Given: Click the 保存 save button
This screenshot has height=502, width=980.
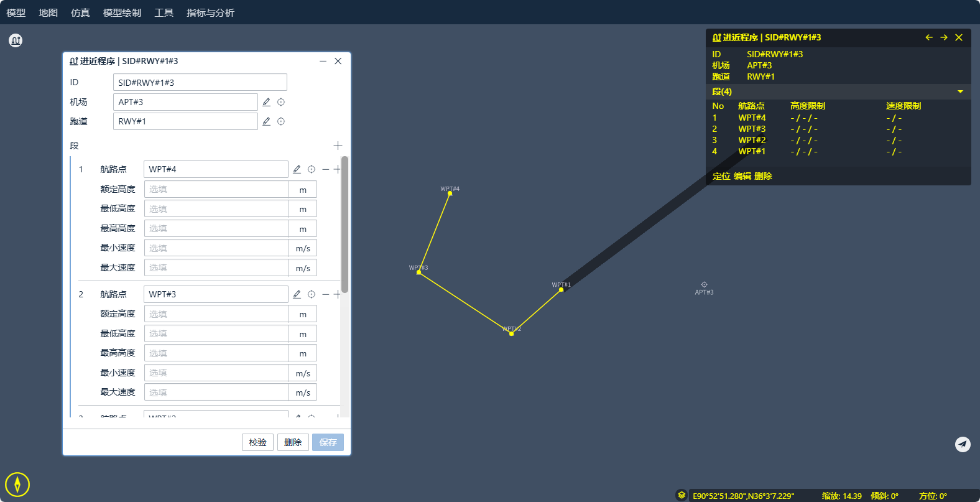Looking at the screenshot, I should click(x=328, y=442).
